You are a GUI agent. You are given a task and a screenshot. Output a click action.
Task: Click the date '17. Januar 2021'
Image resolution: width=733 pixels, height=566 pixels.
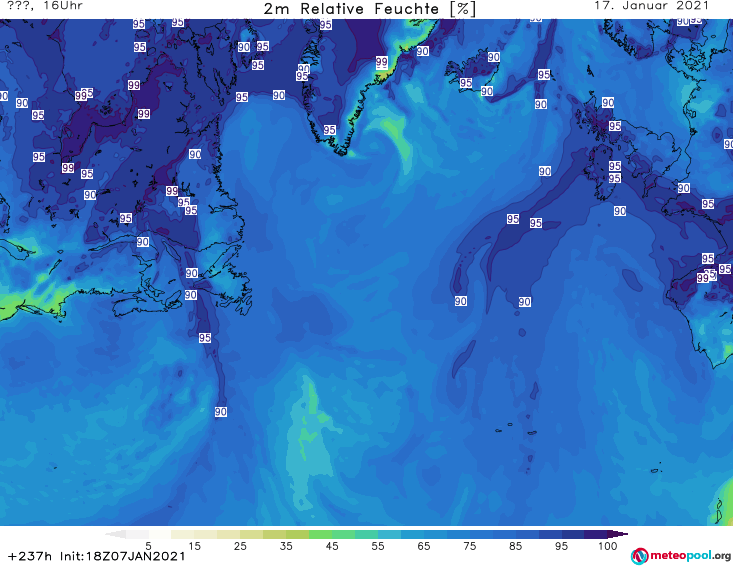pos(652,6)
